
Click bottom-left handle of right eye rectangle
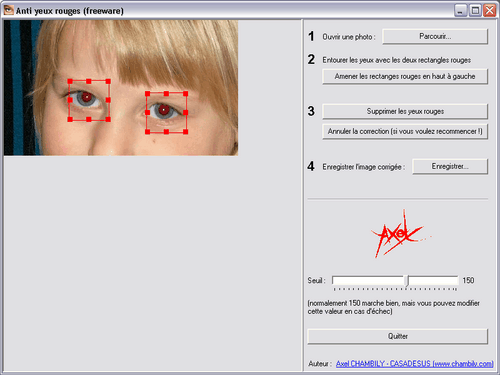(x=147, y=132)
